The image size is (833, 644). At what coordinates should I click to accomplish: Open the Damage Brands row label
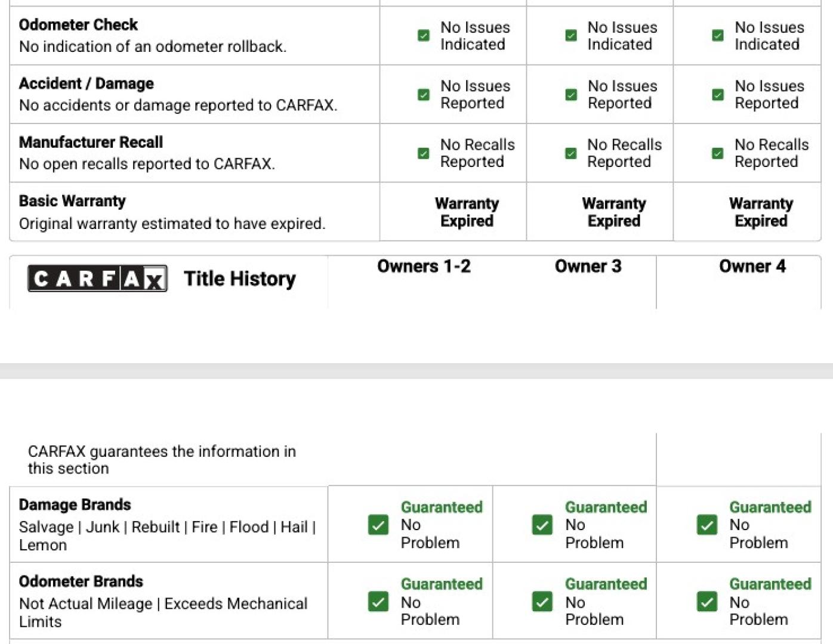click(75, 505)
